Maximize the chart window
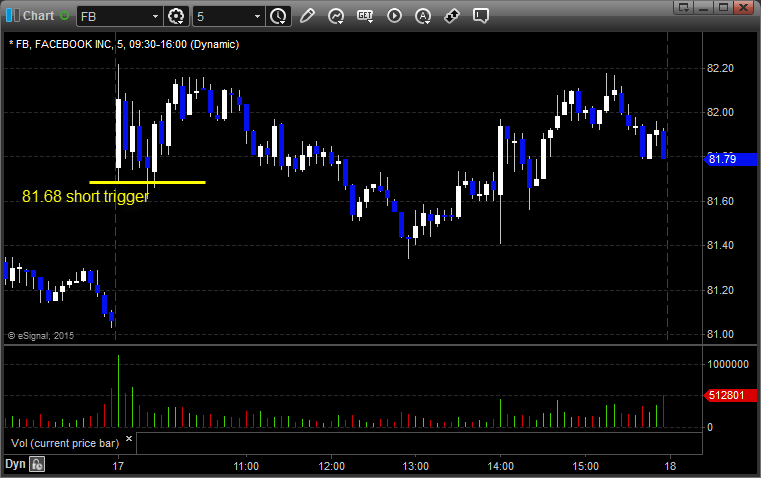The width and height of the screenshot is (761, 478). [x=723, y=7]
